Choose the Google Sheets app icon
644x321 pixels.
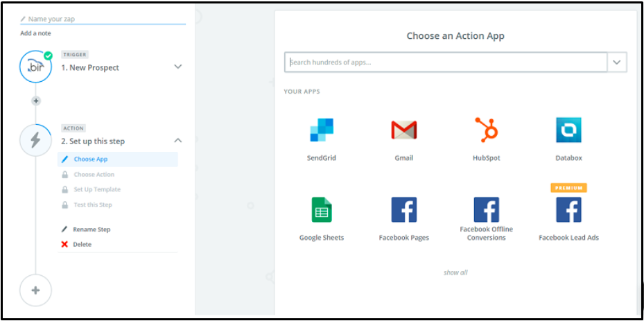322,209
